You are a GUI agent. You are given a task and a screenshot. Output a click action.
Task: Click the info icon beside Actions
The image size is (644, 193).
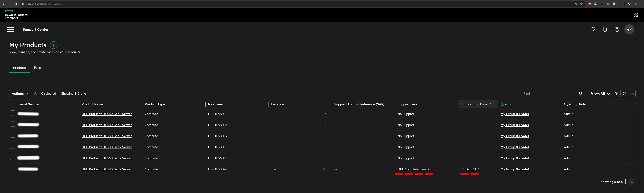click(x=36, y=93)
